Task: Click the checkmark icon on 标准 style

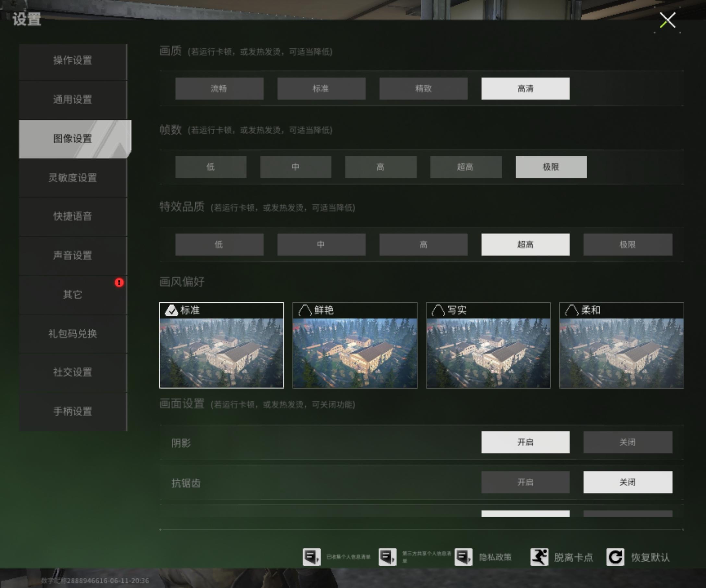Action: click(x=171, y=310)
